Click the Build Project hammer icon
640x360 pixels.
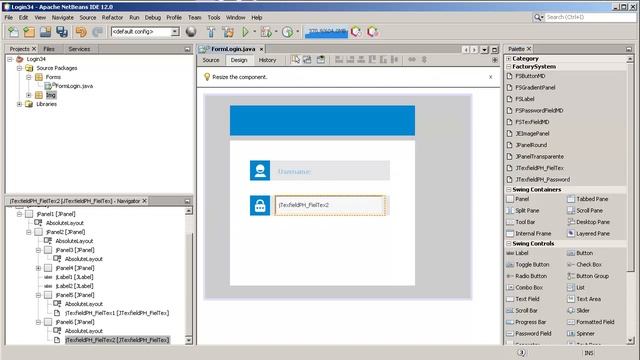click(211, 32)
